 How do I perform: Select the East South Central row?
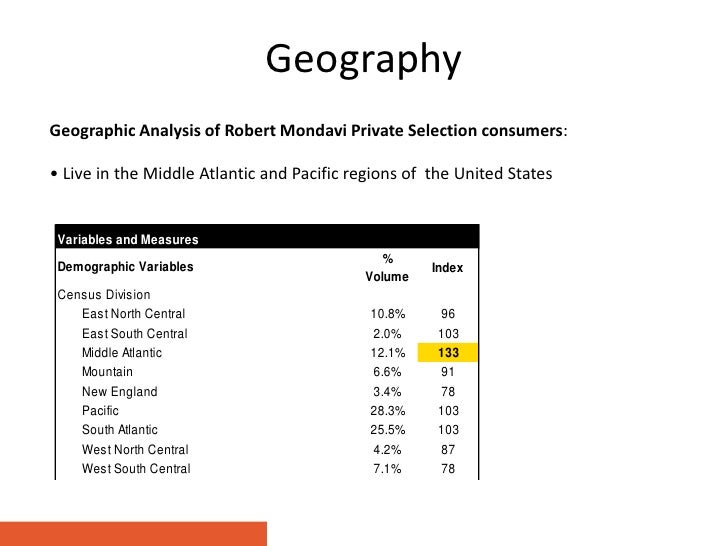pyautogui.click(x=267, y=334)
